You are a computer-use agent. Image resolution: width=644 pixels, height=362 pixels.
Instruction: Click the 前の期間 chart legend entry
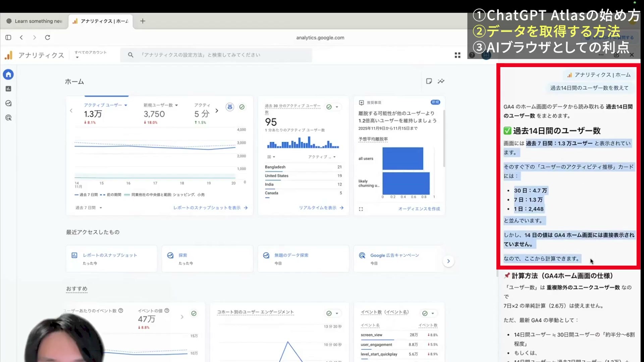[111, 195]
